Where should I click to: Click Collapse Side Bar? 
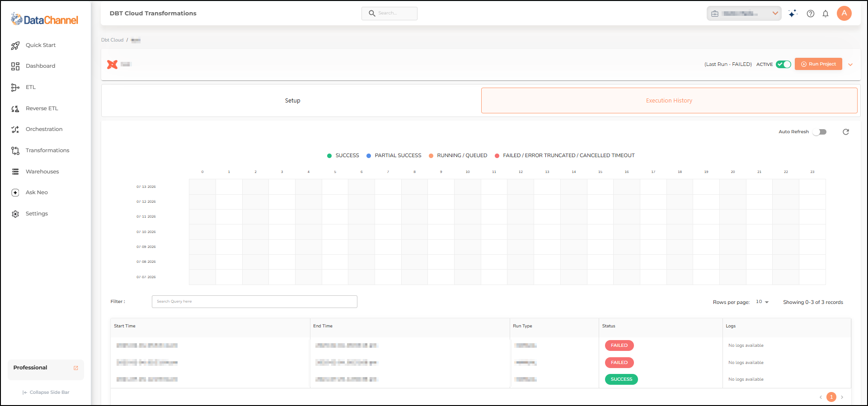pos(46,392)
